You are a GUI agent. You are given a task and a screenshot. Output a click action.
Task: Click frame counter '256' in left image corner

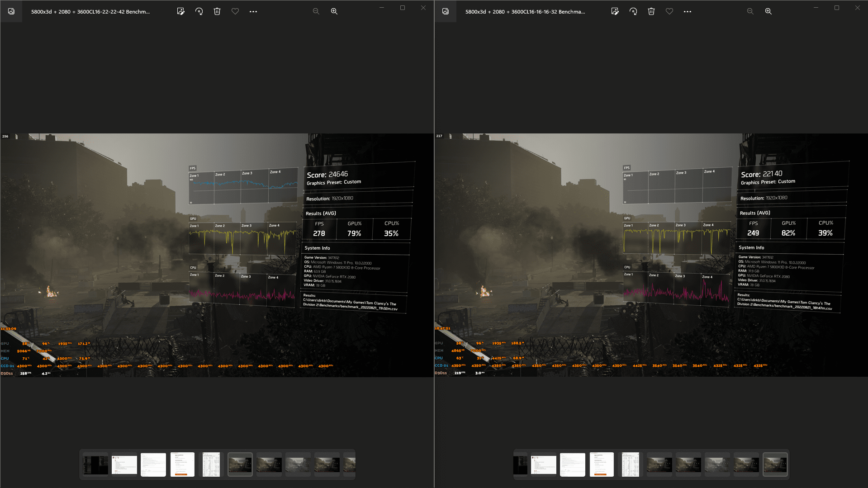coord(5,136)
